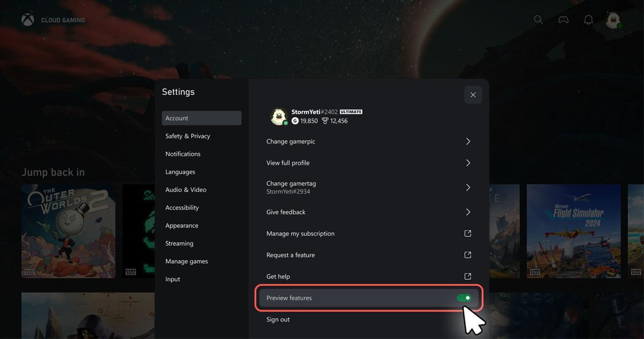Image resolution: width=644 pixels, height=339 pixels.
Task: Open notifications bell icon
Action: 589,20
